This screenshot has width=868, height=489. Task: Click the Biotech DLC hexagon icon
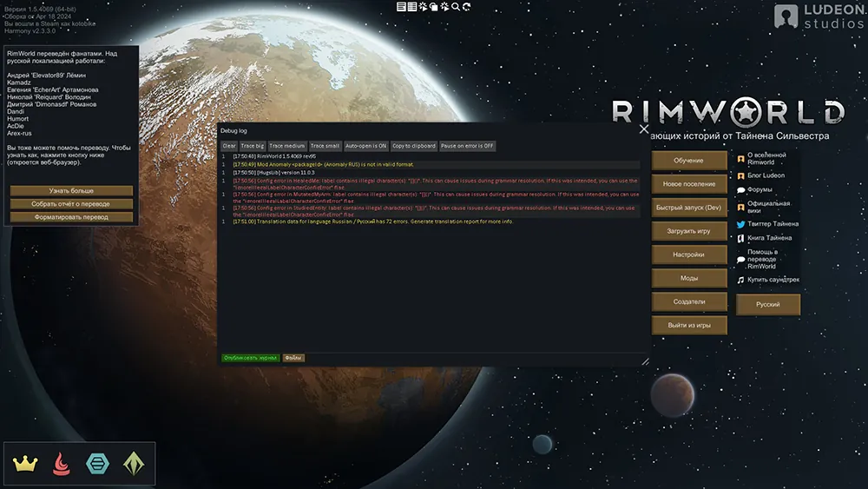(x=97, y=463)
